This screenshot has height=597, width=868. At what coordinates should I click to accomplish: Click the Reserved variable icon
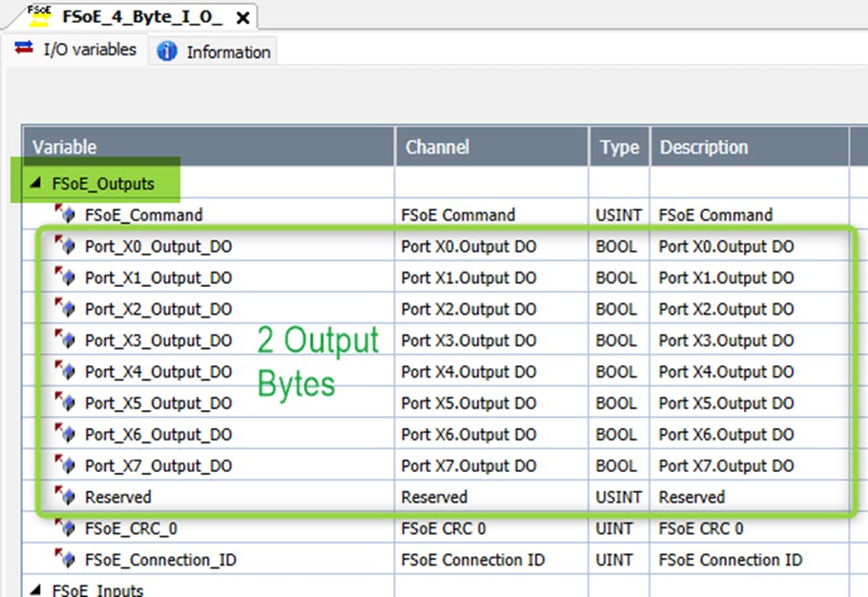coord(64,496)
